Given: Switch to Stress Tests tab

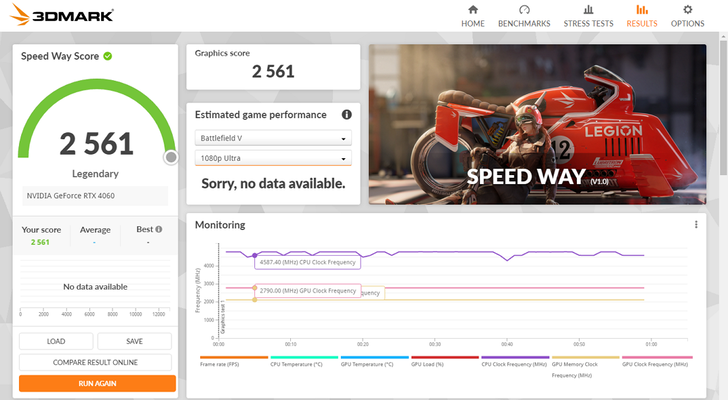Looking at the screenshot, I should [x=588, y=16].
